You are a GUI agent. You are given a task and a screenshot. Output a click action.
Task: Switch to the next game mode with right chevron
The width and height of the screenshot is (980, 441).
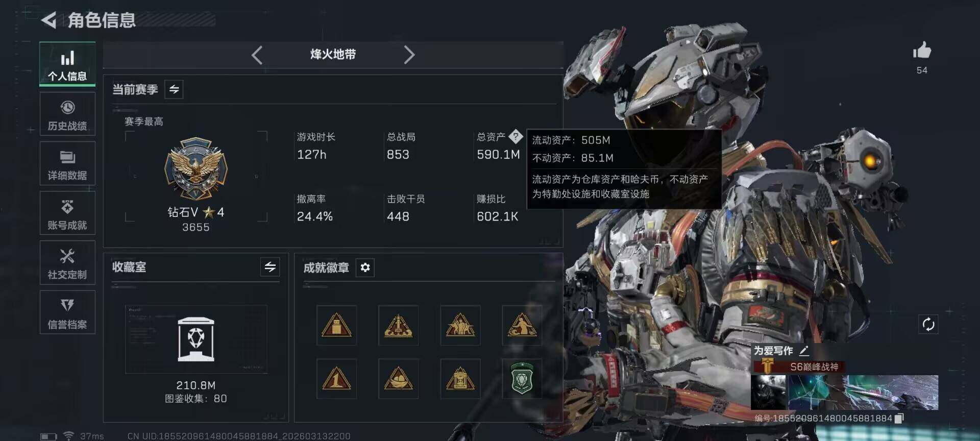click(409, 55)
